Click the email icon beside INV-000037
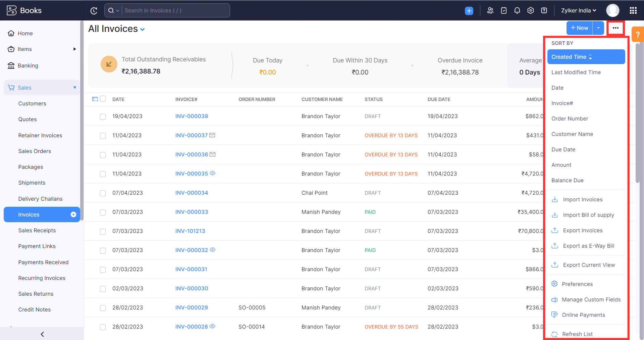 pos(212,135)
